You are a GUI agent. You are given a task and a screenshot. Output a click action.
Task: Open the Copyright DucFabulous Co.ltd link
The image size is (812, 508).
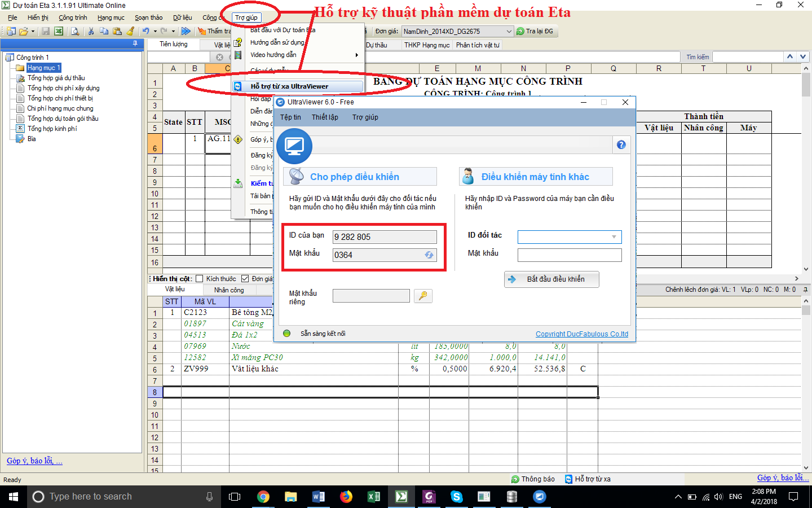tap(581, 334)
